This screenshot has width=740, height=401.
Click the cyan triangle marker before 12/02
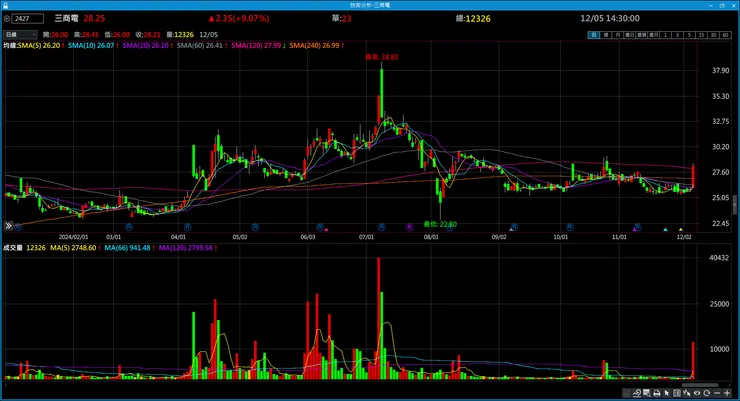tap(665, 230)
